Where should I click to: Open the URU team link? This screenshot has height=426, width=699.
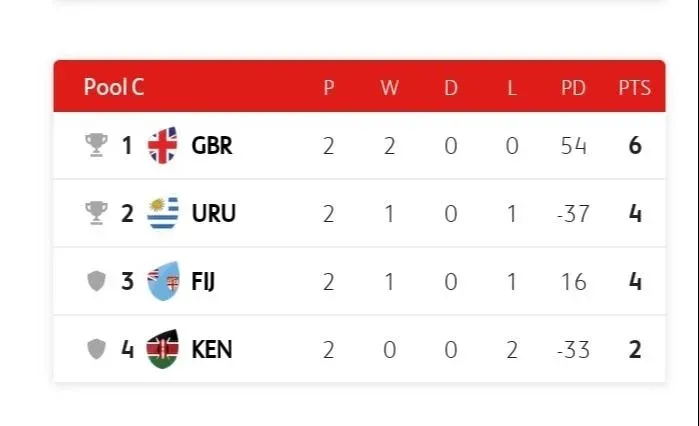coord(213,213)
